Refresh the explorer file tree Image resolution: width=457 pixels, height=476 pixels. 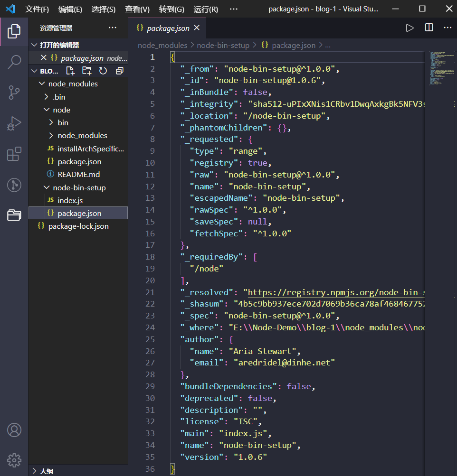[x=103, y=71]
